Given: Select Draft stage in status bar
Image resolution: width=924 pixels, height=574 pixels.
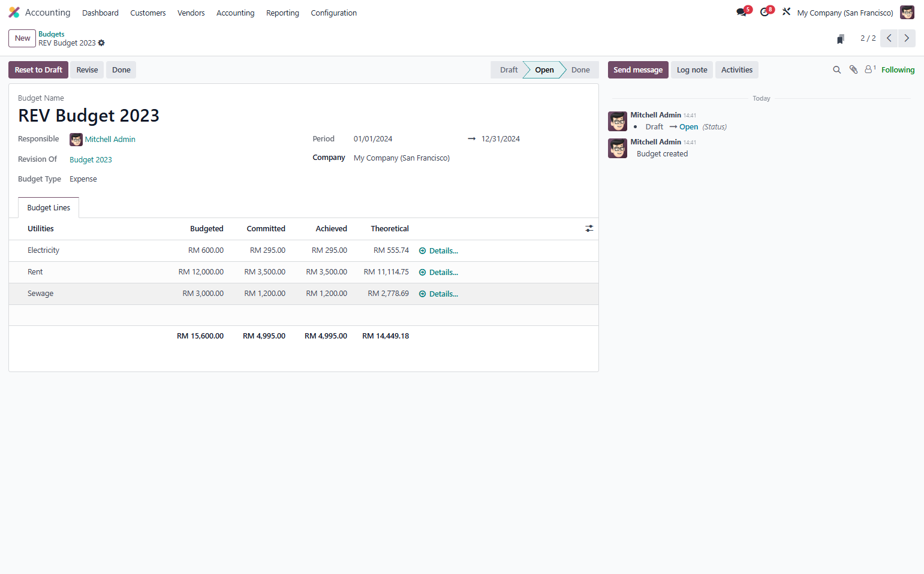Looking at the screenshot, I should pyautogui.click(x=508, y=70).
